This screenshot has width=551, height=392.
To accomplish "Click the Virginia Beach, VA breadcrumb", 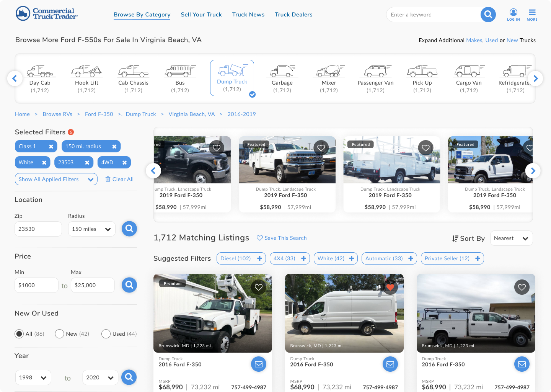I will pyautogui.click(x=192, y=114).
